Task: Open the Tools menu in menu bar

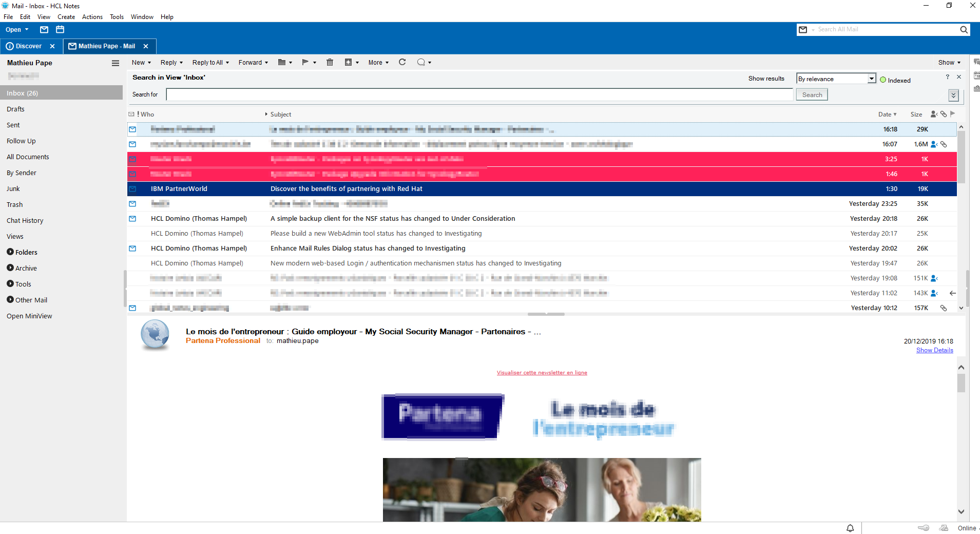Action: tap(117, 17)
